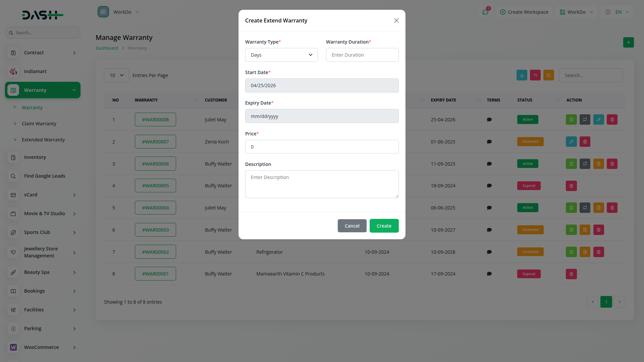Click edit pencil icon for #WAR00007 row

(571, 142)
